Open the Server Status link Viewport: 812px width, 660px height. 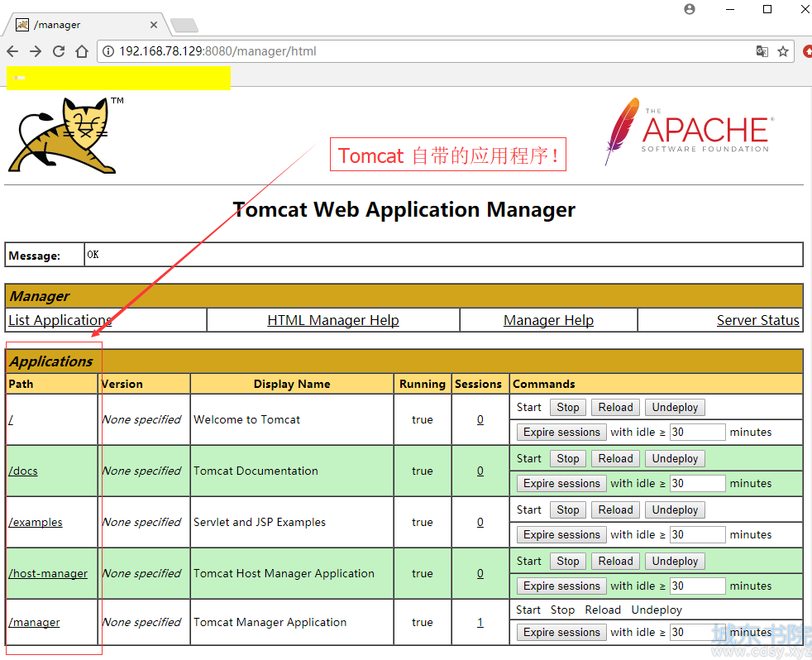758,320
